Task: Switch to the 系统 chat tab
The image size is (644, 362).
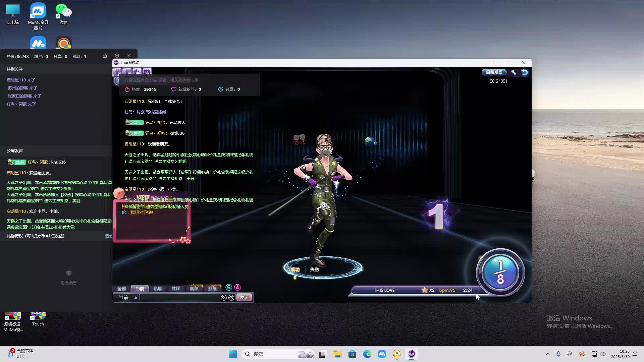Action: 212,289
